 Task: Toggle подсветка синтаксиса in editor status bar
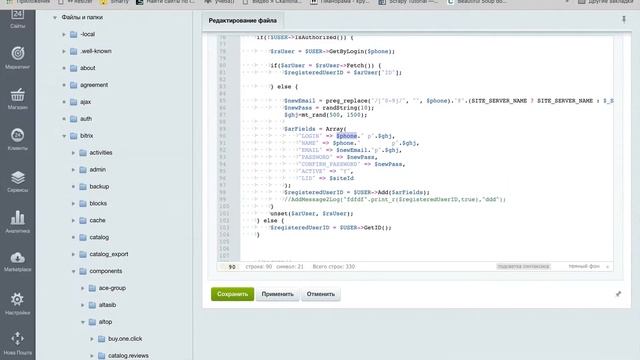coord(523,267)
